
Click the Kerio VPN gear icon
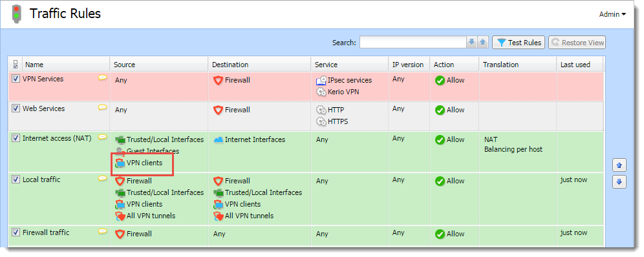(x=321, y=92)
